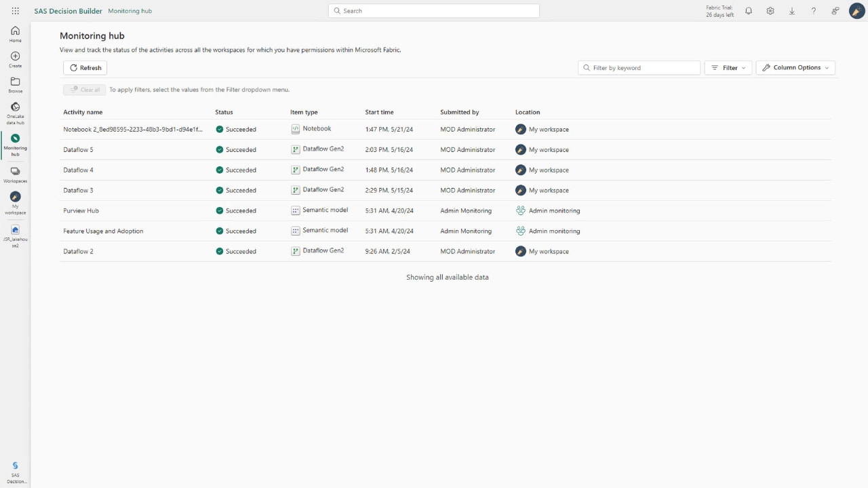Sort by Start time column
868x488 pixels.
379,112
